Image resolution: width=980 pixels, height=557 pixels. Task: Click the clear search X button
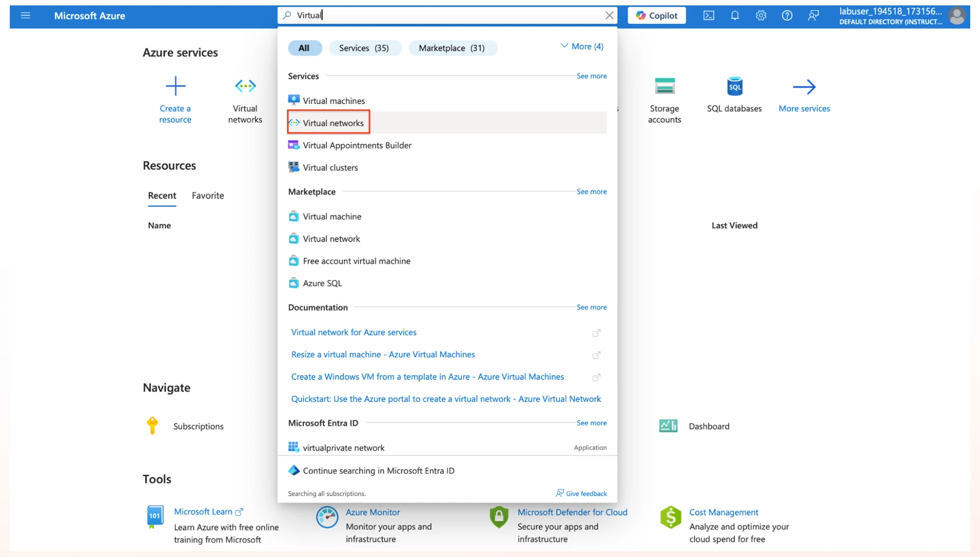click(609, 15)
